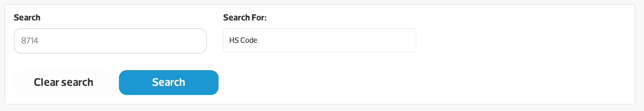This screenshot has width=644, height=111.
Task: Click the blue Search button
Action: [x=168, y=82]
